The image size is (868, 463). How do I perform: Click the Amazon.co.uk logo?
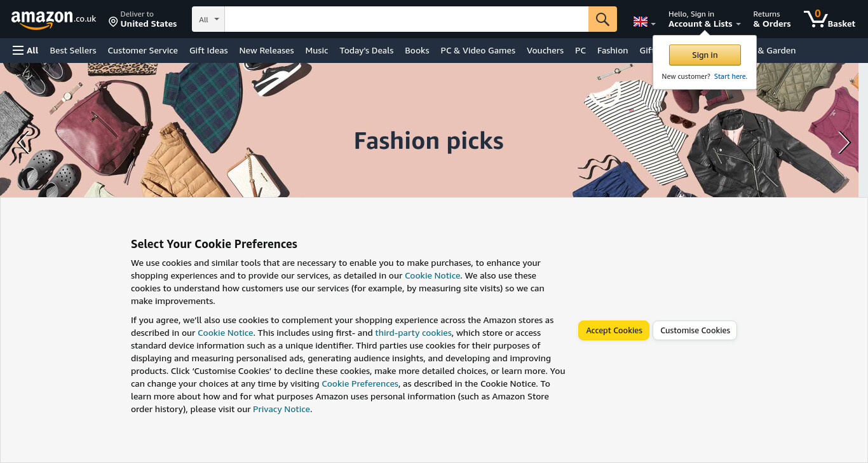(53, 20)
